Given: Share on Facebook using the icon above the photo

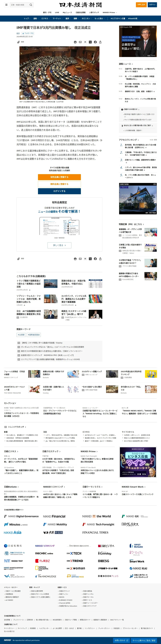Looking at the screenshot, I should pos(95,42).
